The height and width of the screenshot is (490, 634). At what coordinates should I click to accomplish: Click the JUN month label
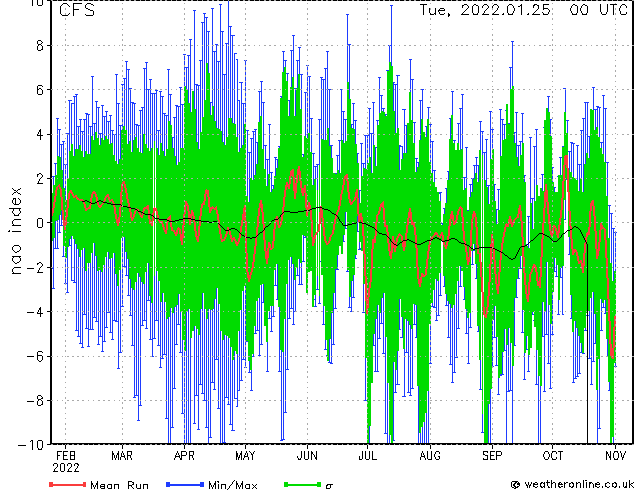(x=307, y=456)
